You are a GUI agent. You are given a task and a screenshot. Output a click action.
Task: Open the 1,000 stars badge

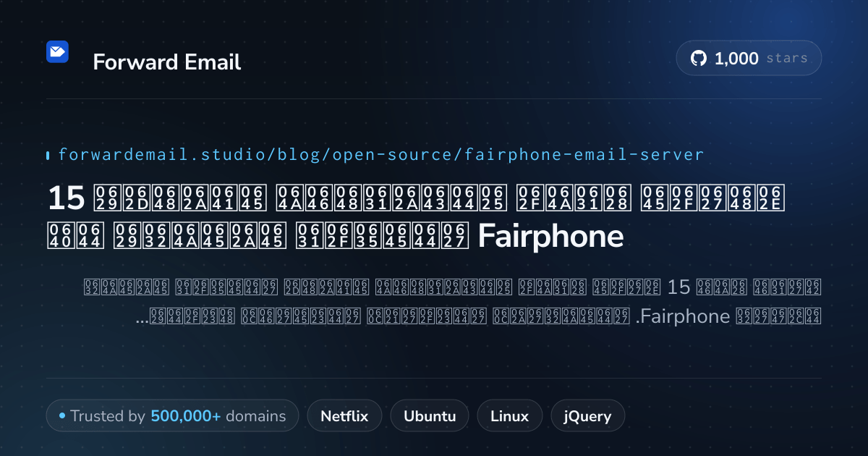[749, 59]
